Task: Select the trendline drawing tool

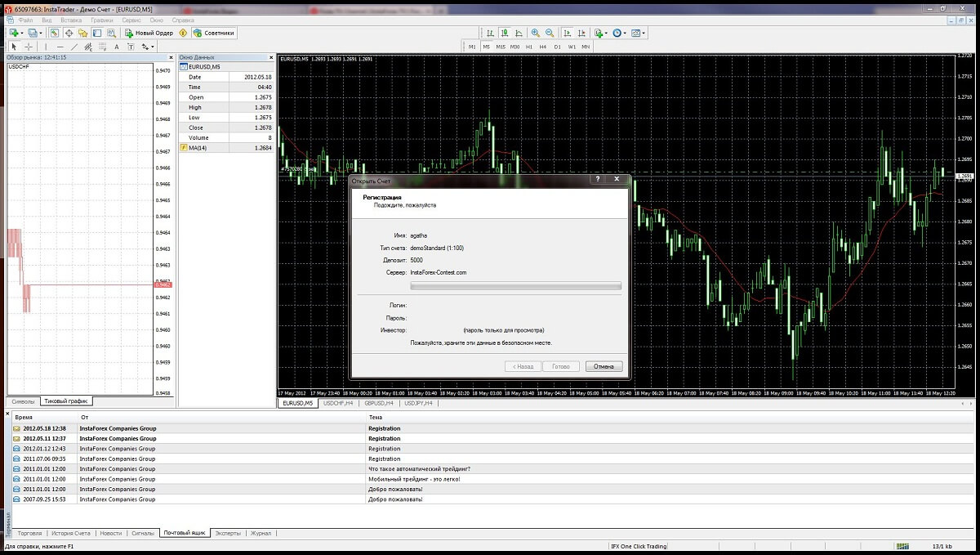Action: click(73, 47)
